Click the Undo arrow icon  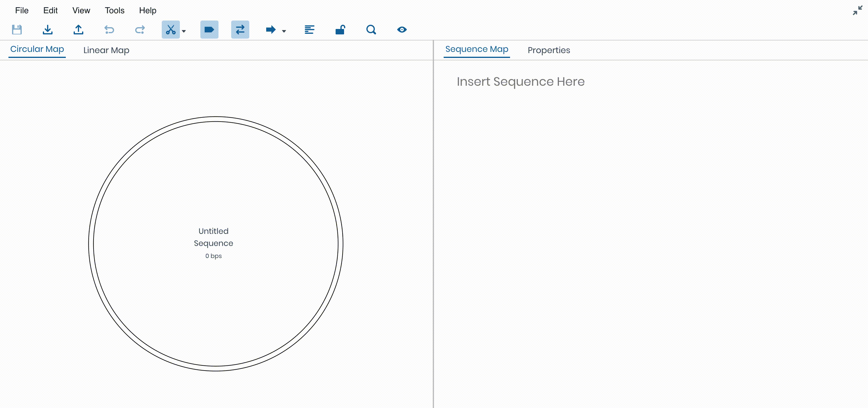109,30
